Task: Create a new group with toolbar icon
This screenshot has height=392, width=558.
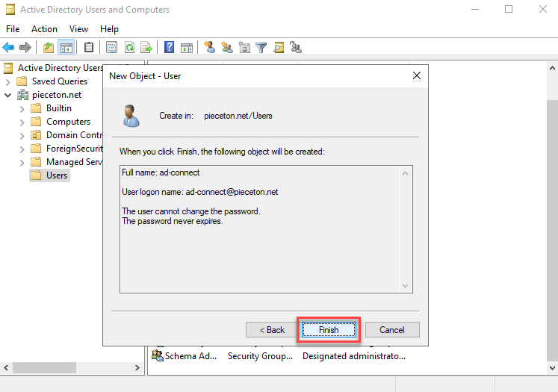Action: point(226,47)
